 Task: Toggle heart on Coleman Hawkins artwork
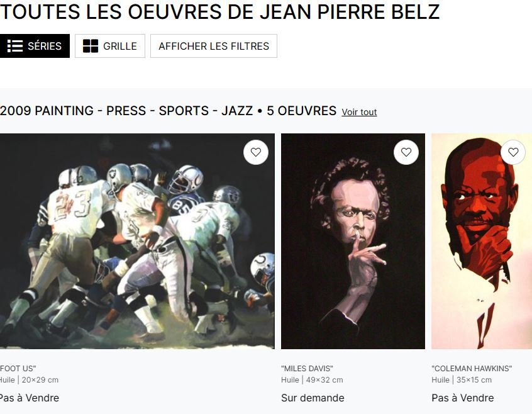(513, 152)
